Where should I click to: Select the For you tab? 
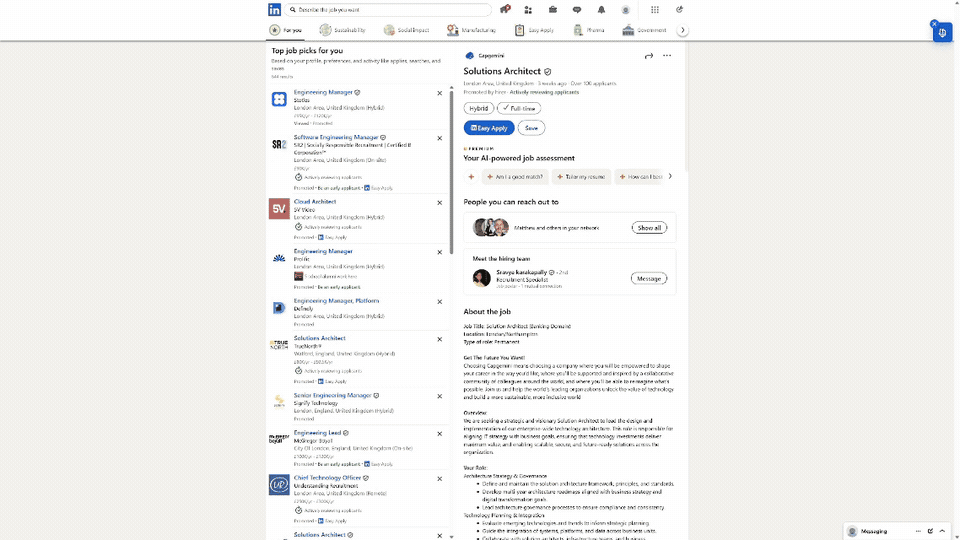click(286, 30)
